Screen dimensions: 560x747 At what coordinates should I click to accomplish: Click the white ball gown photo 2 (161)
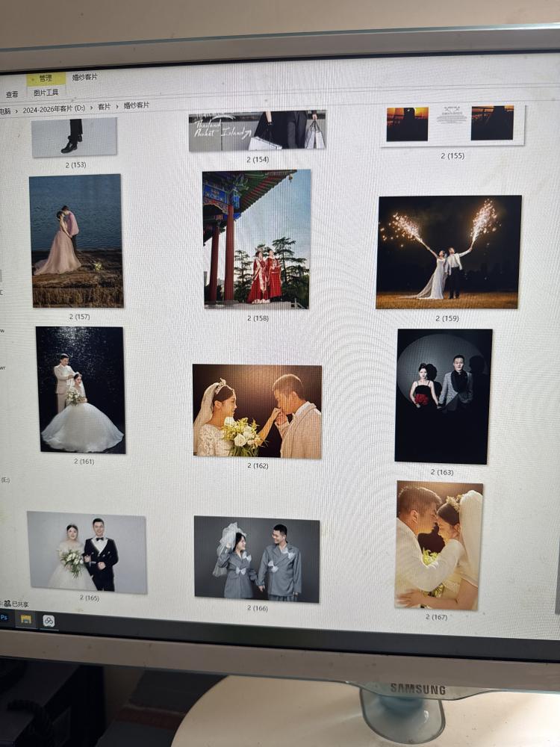81,390
